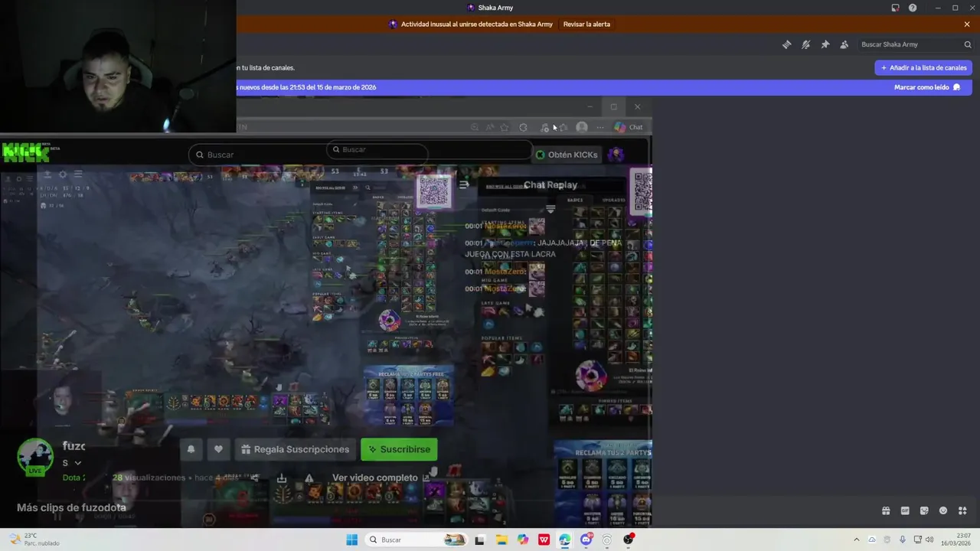Toggle Discord channel notification mute bell
Image resolution: width=980 pixels, height=551 pixels.
[x=805, y=44]
